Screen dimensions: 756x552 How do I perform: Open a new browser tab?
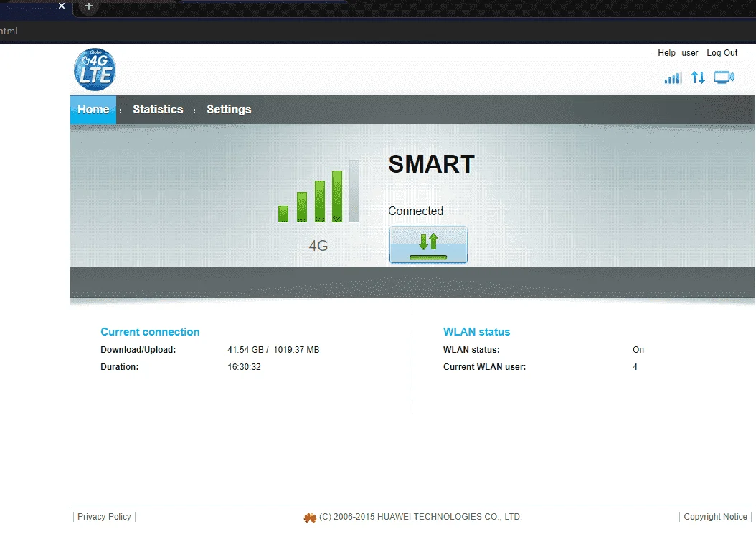(89, 6)
